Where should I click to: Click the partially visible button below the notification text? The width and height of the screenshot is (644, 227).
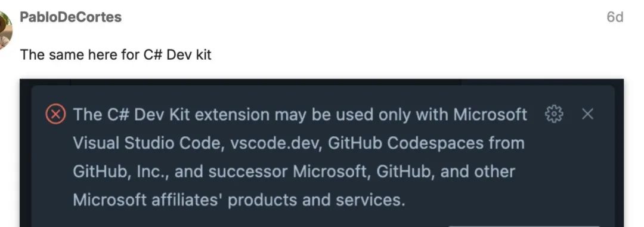coord(524,226)
